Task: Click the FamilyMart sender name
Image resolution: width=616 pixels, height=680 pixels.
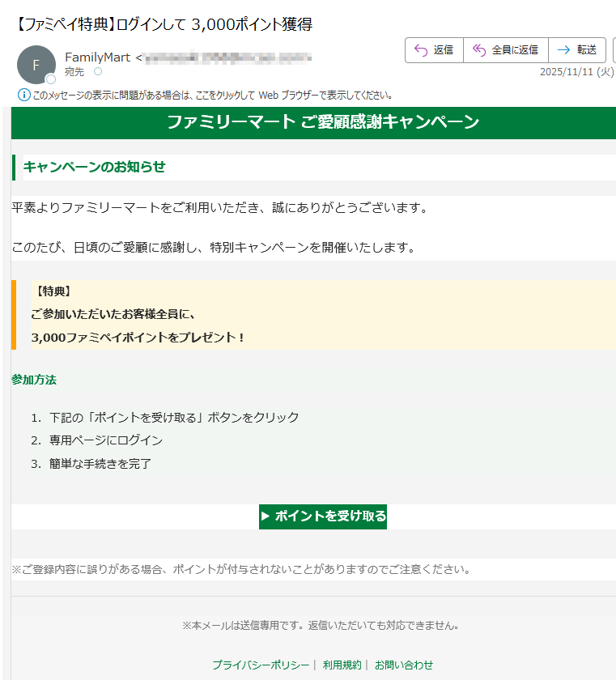Action: pyautogui.click(x=97, y=57)
